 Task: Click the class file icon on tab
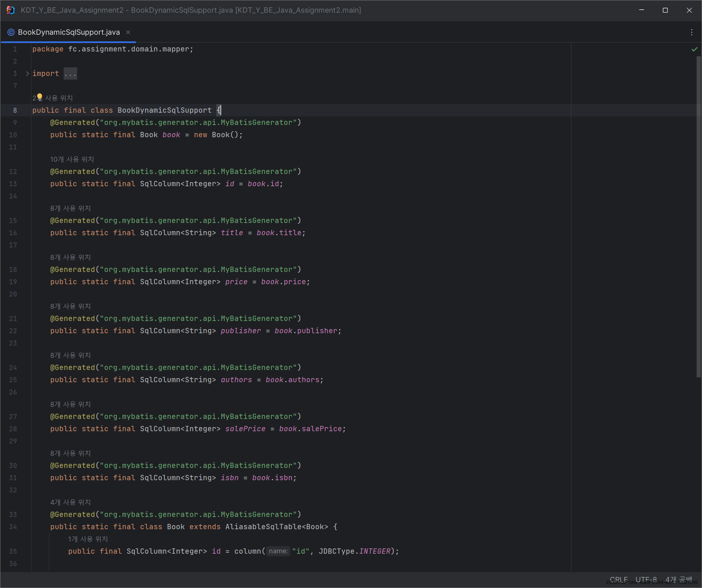pyautogui.click(x=11, y=32)
